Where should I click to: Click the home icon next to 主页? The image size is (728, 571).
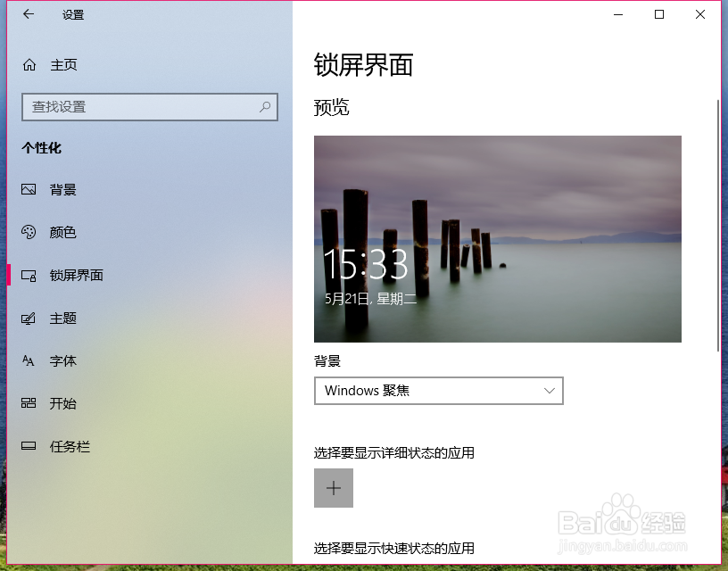(30, 64)
